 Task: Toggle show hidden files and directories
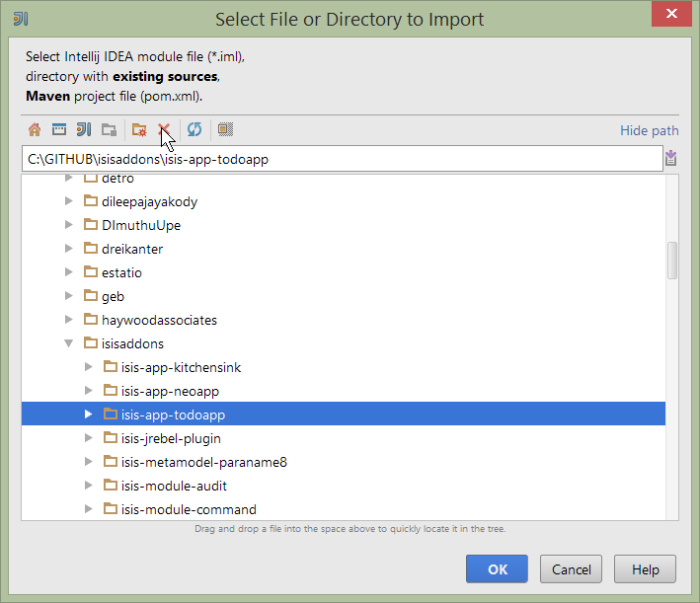pos(225,129)
